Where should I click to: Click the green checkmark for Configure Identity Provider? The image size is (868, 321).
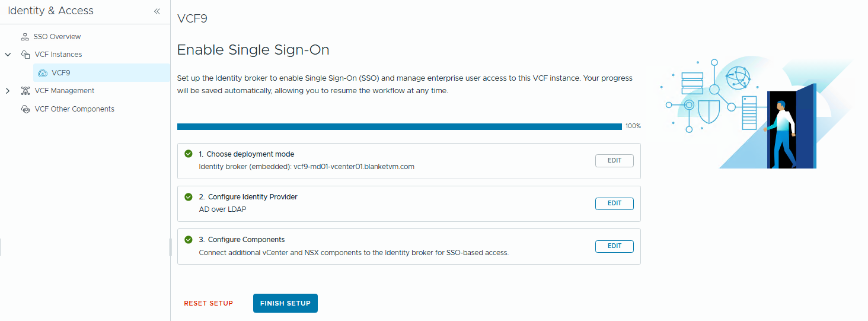pos(189,196)
